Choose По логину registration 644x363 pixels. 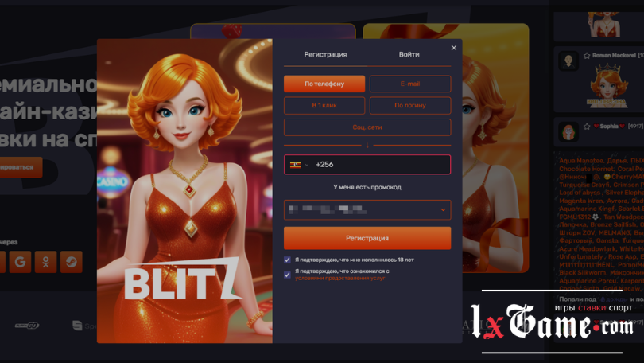[410, 106]
